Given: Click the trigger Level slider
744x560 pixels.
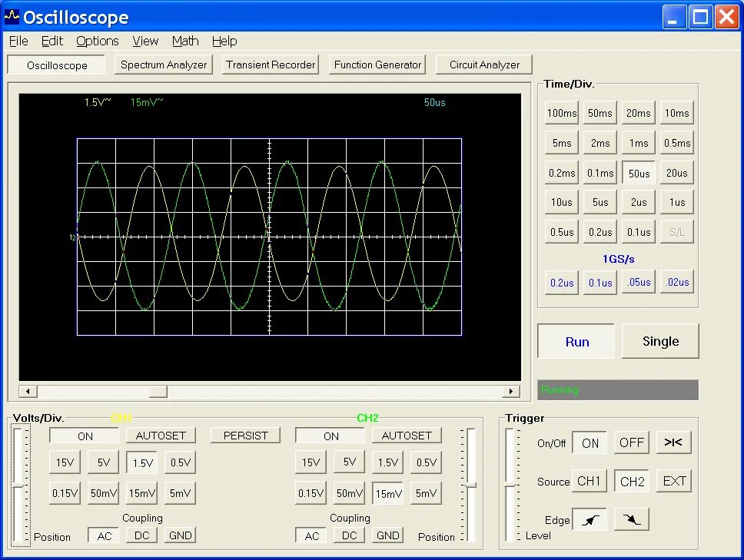Looking at the screenshot, I should coord(510,485).
